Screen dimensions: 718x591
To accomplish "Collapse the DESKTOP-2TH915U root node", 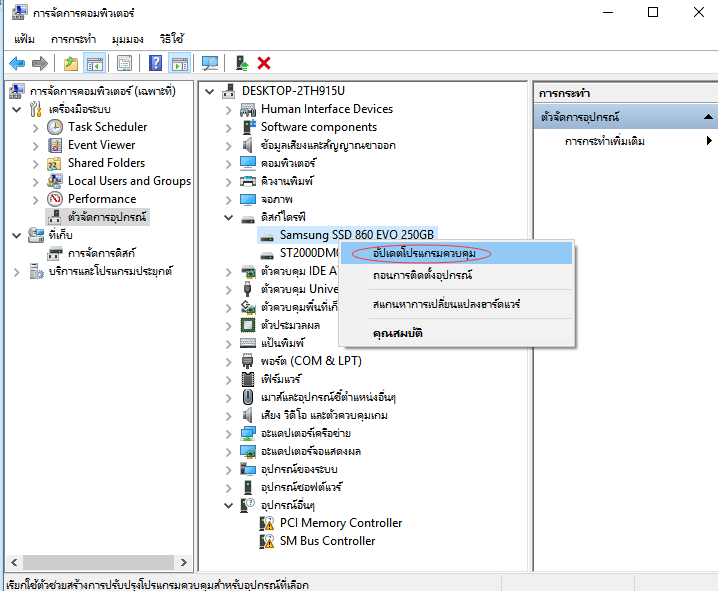I will [x=210, y=91].
